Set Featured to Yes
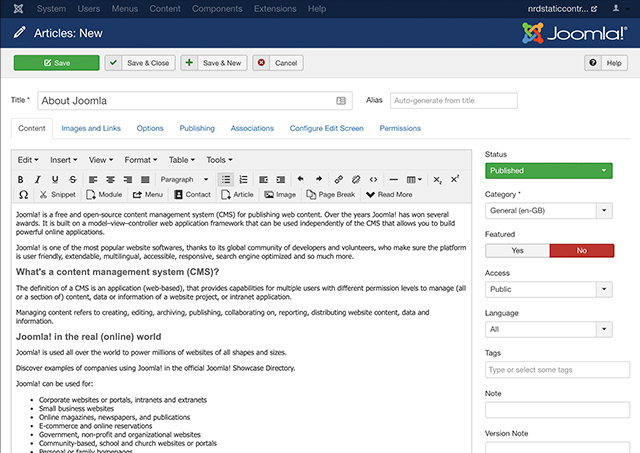 pos(517,251)
